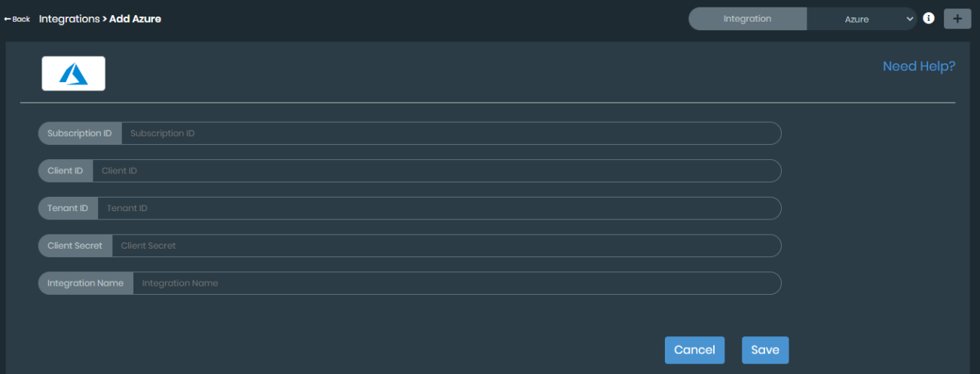Click the Add Azure breadcrumb text
980x374 pixels.
(x=135, y=19)
